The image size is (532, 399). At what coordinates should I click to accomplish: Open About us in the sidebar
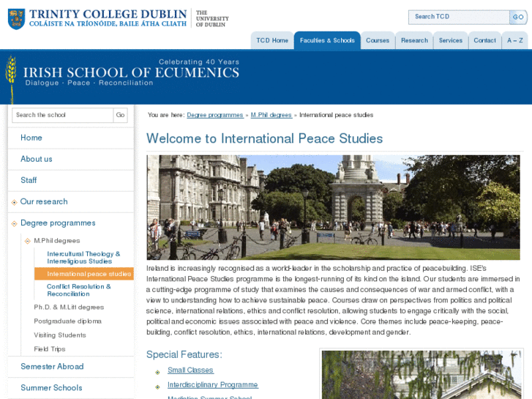click(37, 159)
